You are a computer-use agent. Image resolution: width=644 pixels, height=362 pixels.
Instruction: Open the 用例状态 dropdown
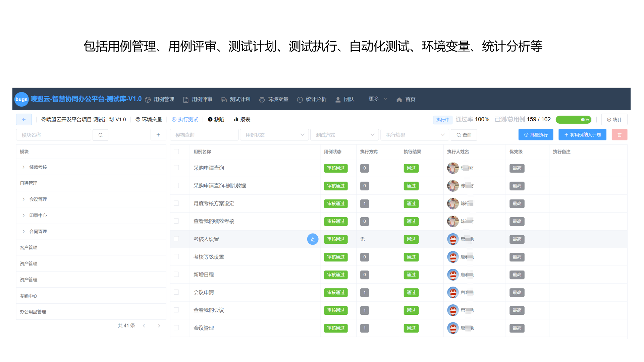pos(274,134)
